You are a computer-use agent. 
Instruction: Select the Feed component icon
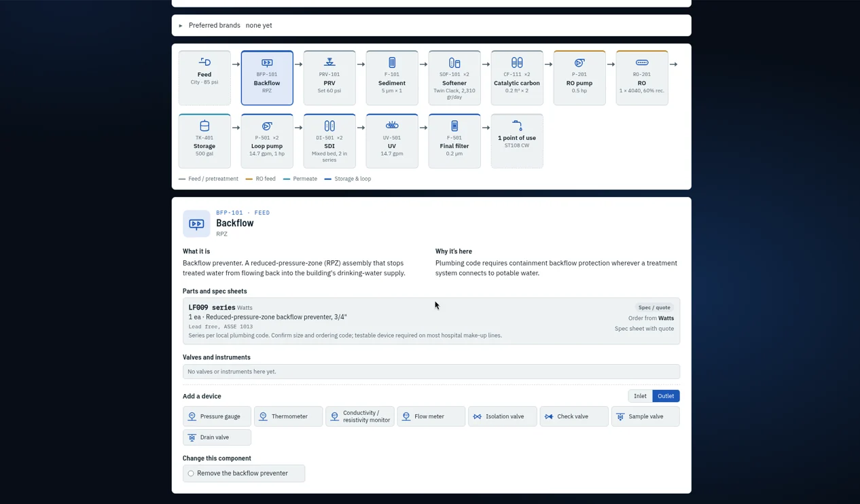pos(204,62)
